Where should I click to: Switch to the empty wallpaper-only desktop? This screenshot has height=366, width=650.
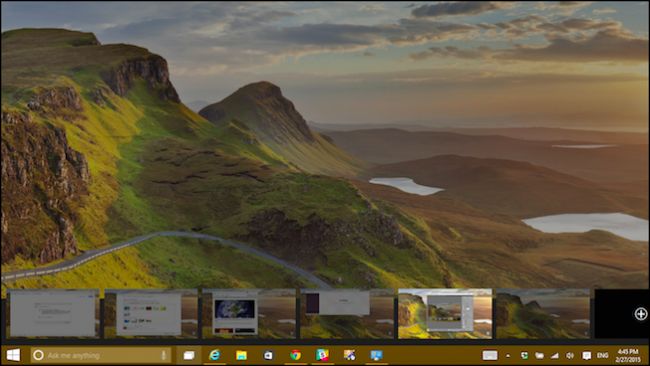(543, 314)
